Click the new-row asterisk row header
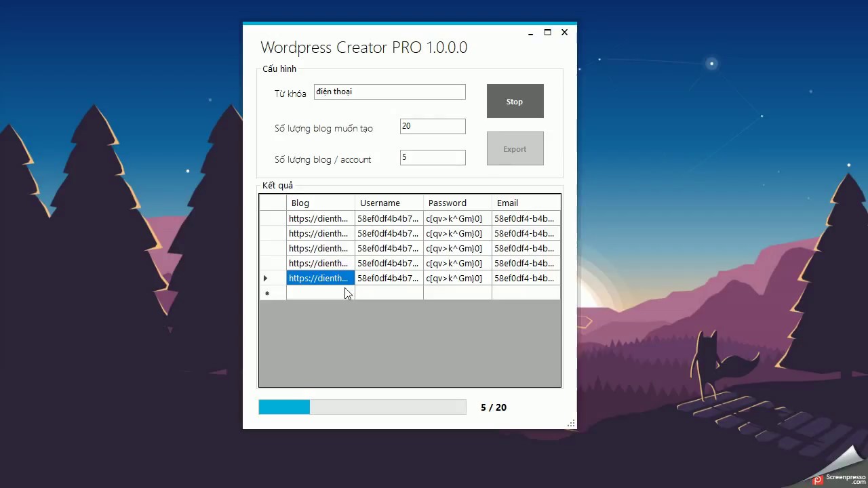The height and width of the screenshot is (488, 868). (x=273, y=293)
